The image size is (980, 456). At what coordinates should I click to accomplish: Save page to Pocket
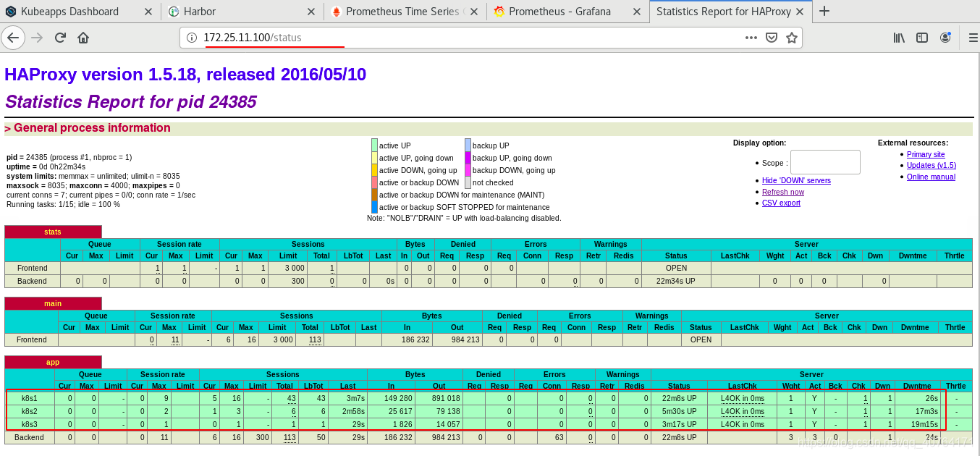click(772, 38)
